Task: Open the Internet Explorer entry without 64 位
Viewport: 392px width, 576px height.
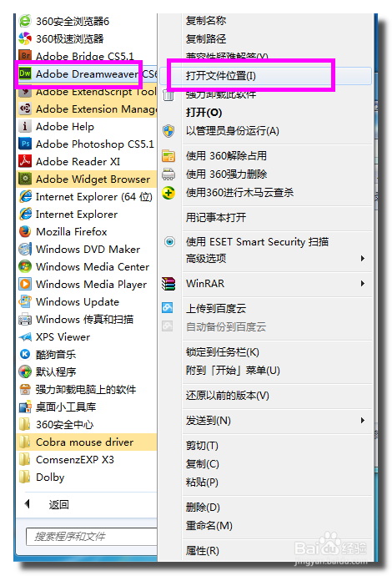Action: (x=87, y=215)
